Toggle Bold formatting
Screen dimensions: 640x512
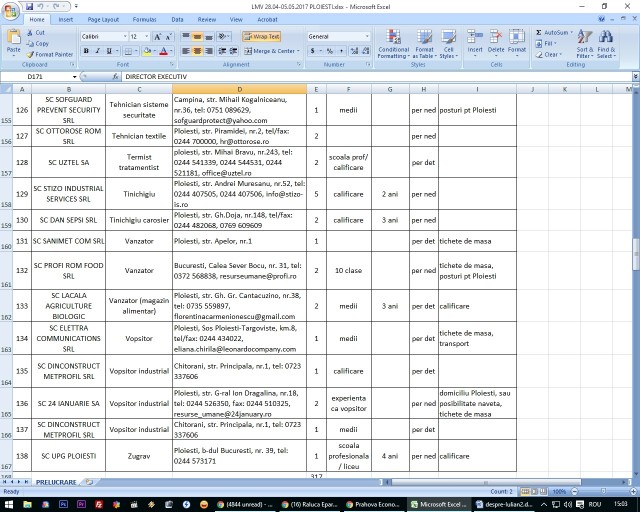(86, 51)
